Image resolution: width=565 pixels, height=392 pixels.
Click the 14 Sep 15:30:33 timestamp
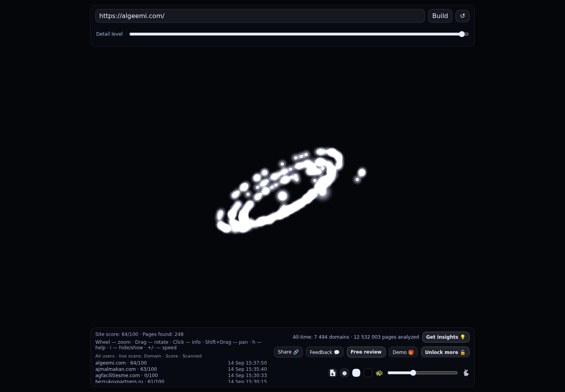pyautogui.click(x=247, y=376)
